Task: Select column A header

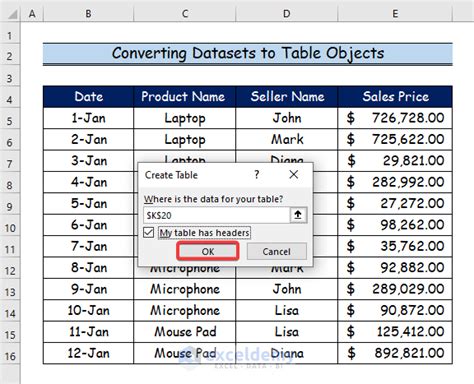Action: pos(32,14)
